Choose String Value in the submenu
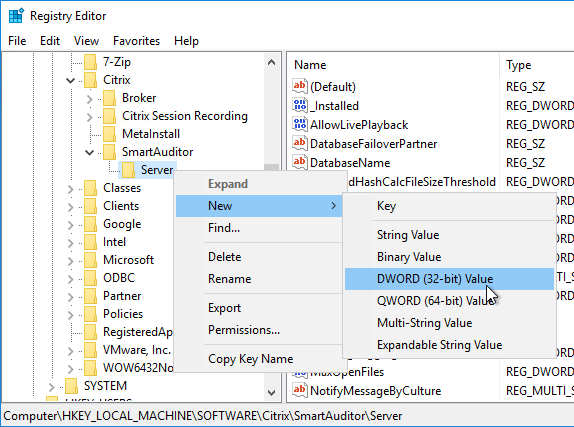This screenshot has width=574, height=427. 449,235
